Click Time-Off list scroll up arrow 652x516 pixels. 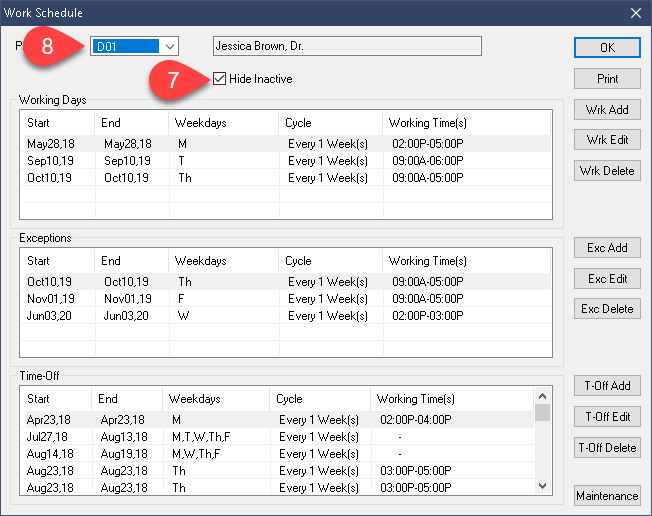pos(542,396)
